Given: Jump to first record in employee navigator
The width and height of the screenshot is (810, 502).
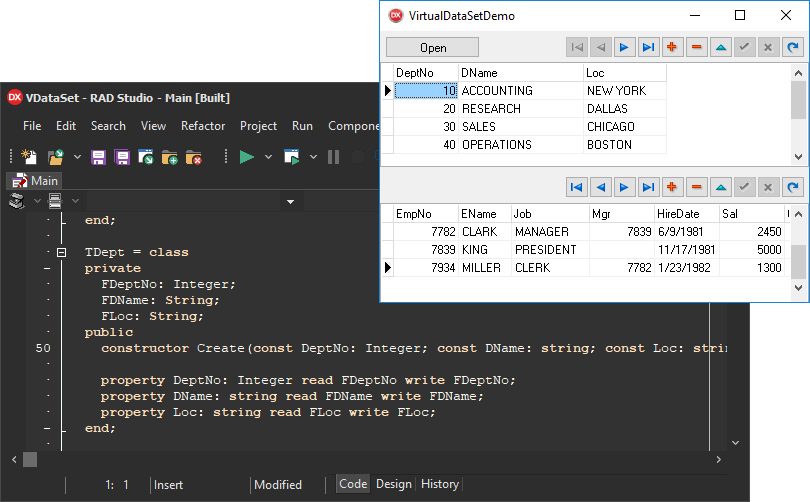Looking at the screenshot, I should [576, 187].
